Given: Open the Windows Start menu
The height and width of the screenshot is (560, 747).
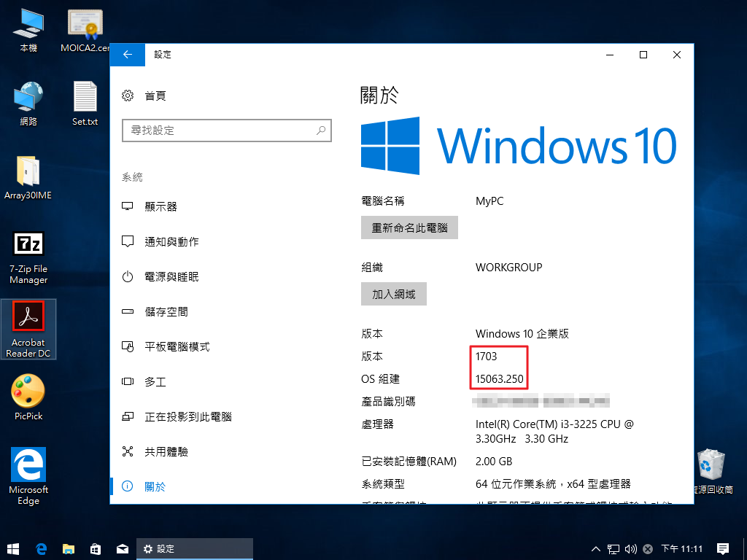Looking at the screenshot, I should [13, 548].
